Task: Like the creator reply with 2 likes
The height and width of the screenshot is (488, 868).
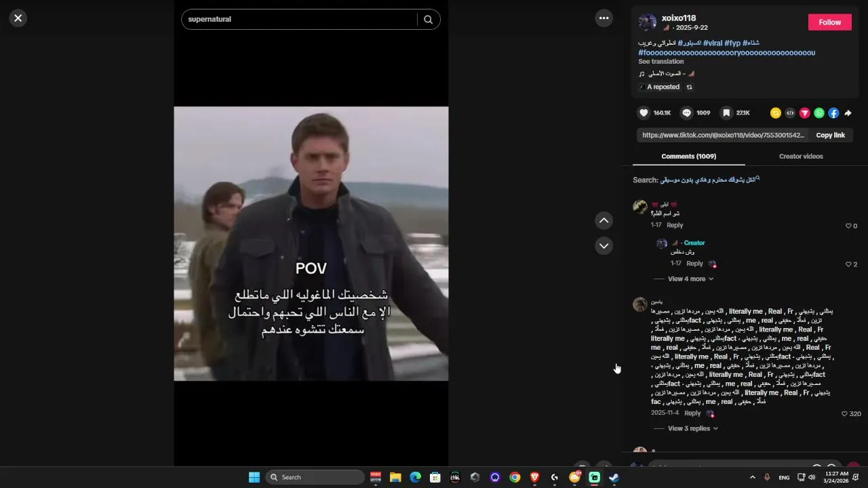Action: [x=848, y=264]
